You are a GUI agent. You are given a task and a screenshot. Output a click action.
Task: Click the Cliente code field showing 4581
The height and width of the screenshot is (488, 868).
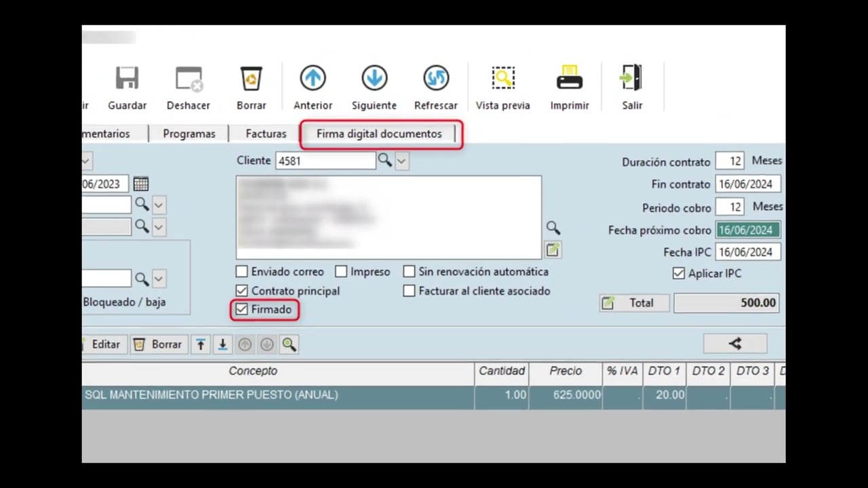point(325,161)
